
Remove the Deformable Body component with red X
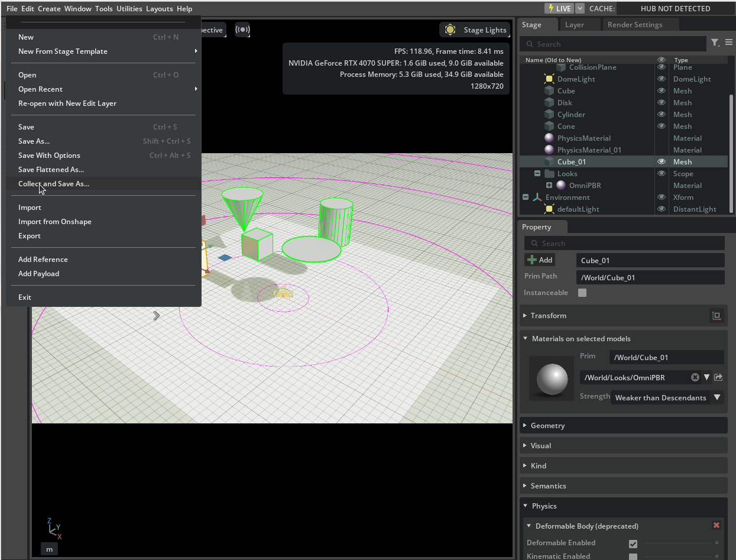[x=716, y=525]
